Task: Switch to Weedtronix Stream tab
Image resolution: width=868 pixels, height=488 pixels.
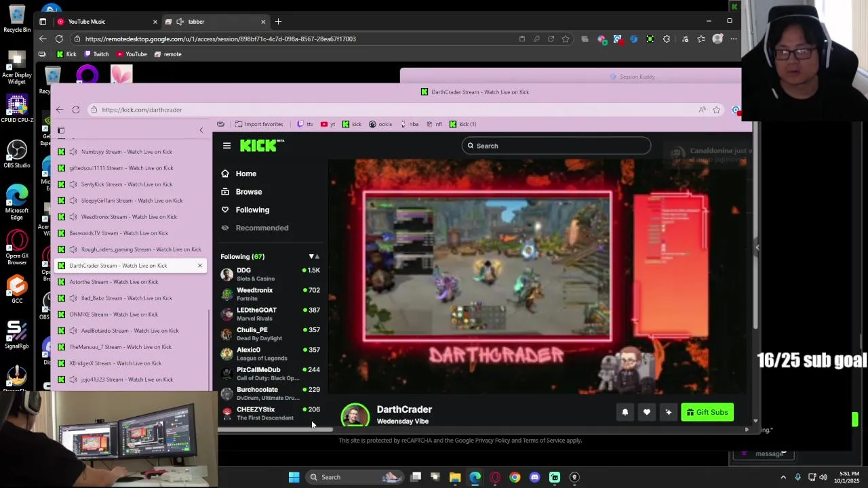Action: pyautogui.click(x=129, y=217)
